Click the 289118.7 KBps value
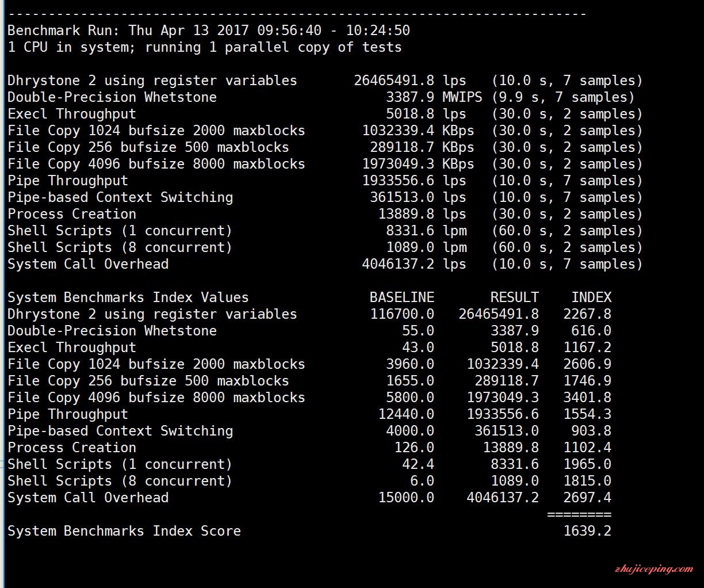The width and height of the screenshot is (704, 588). 422,147
